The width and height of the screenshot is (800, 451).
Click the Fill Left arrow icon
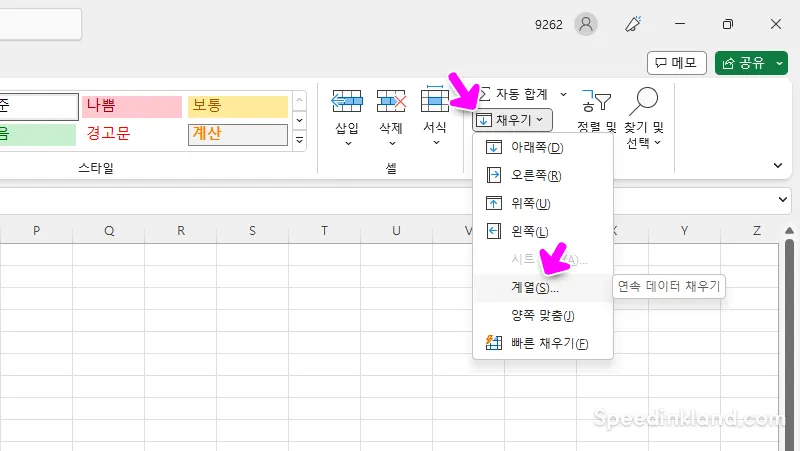pos(493,231)
